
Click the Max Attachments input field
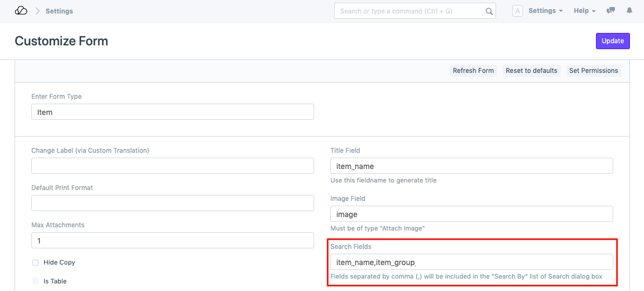[x=172, y=240]
